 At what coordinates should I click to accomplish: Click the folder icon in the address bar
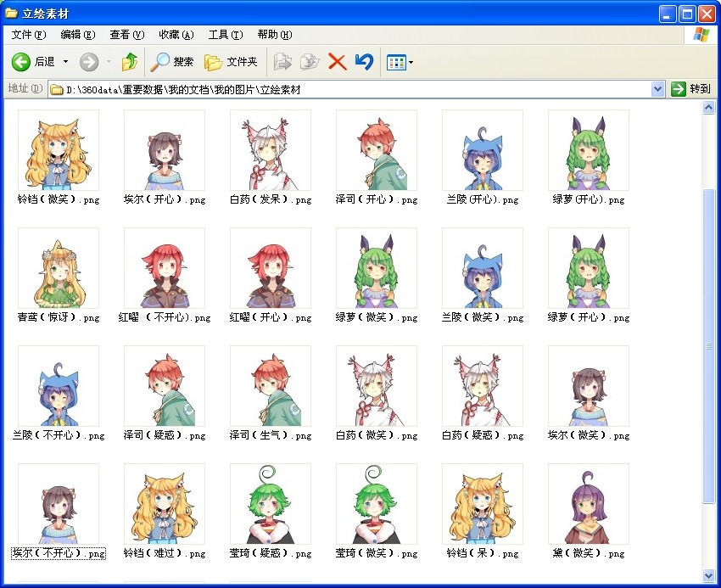point(57,89)
